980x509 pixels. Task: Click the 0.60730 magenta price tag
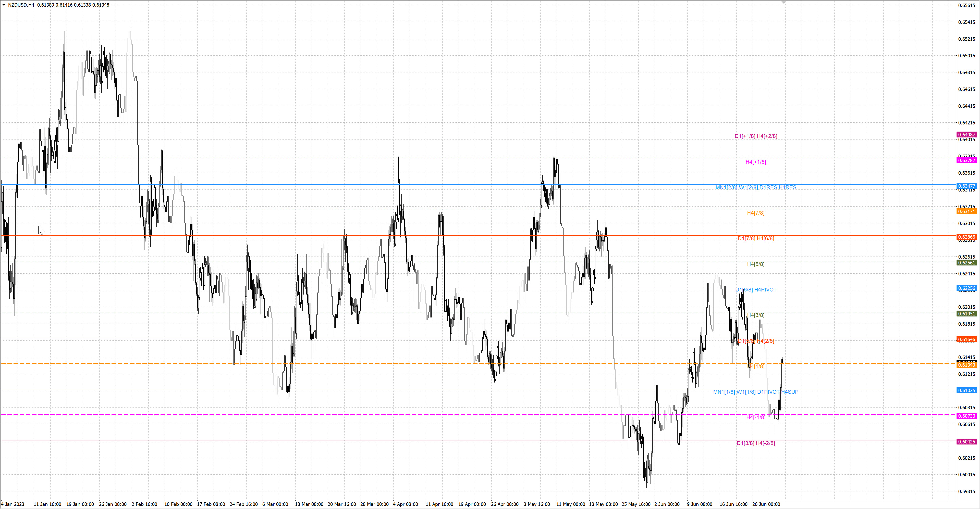coord(967,416)
